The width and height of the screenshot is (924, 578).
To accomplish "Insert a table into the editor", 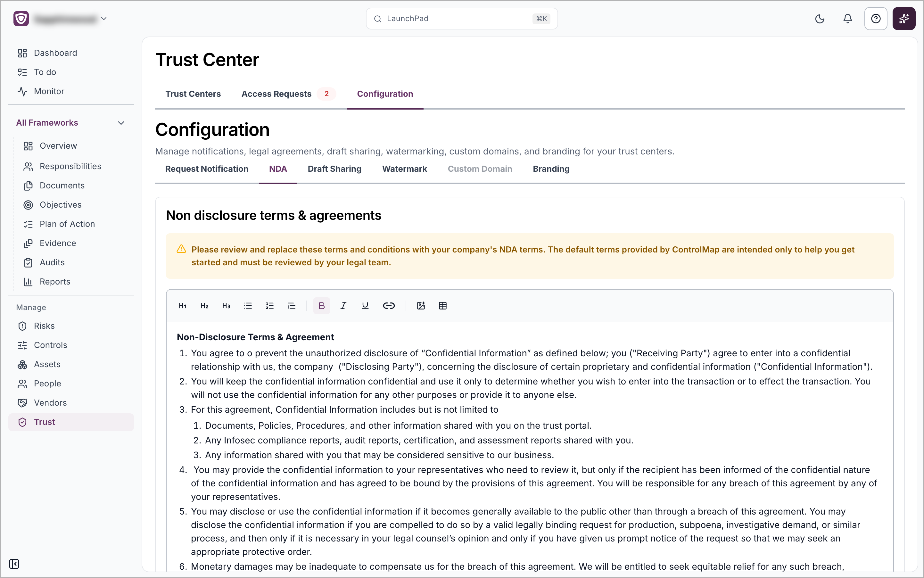I will [443, 306].
